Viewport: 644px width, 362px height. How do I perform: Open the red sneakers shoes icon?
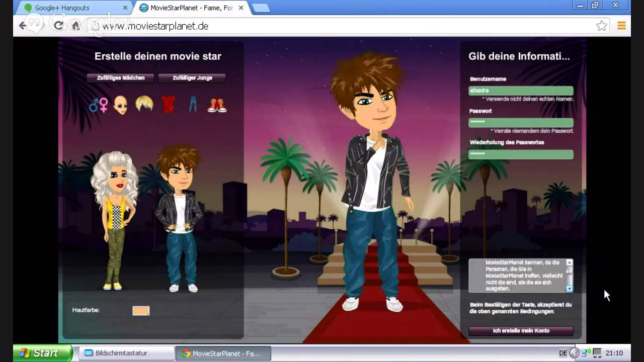click(217, 105)
